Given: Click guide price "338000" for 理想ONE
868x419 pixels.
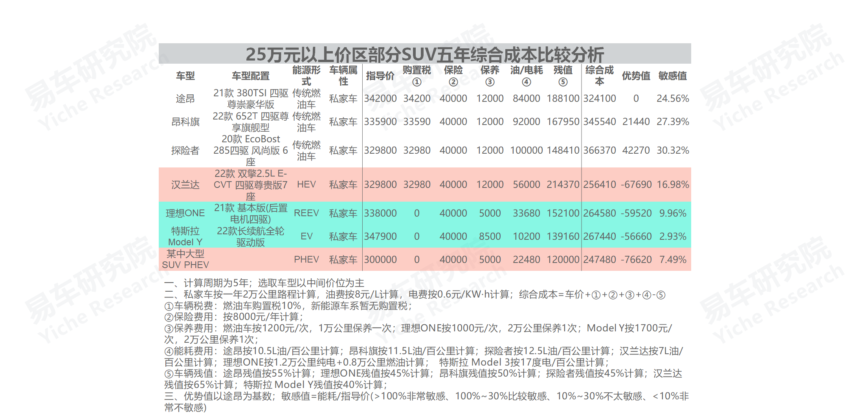Looking at the screenshot, I should 380,213.
